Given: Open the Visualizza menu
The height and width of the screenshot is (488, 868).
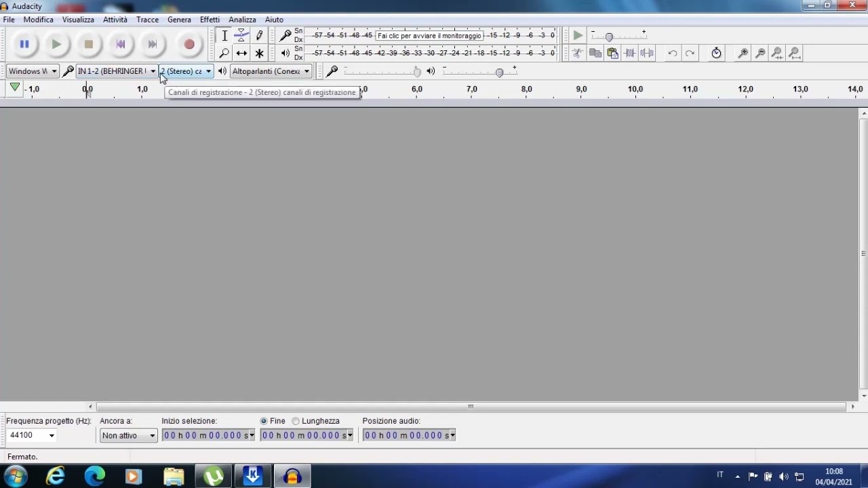Looking at the screenshot, I should 78,20.
